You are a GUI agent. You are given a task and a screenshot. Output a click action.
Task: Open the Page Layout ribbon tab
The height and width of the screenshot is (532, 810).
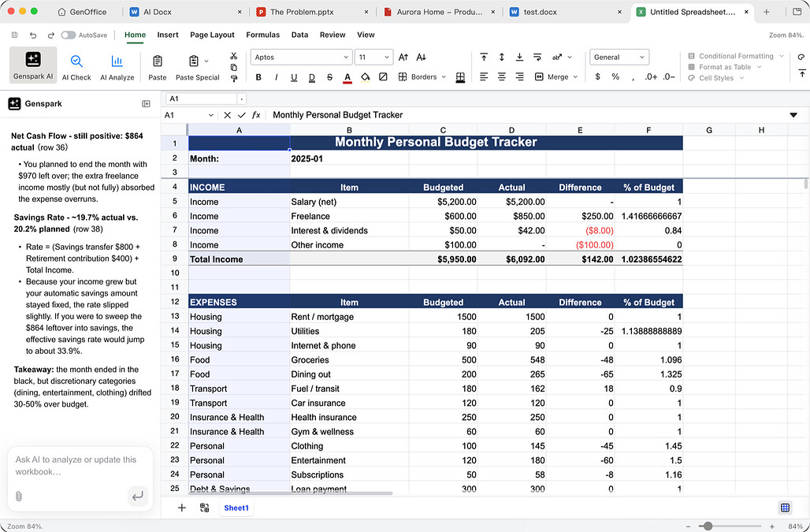coord(212,35)
